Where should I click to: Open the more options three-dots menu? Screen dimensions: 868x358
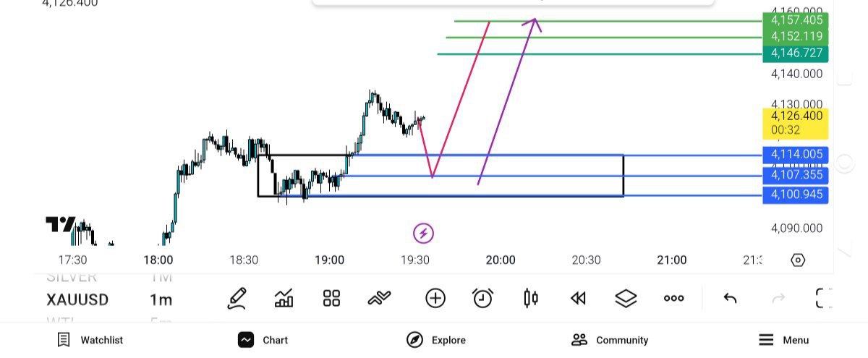(673, 298)
